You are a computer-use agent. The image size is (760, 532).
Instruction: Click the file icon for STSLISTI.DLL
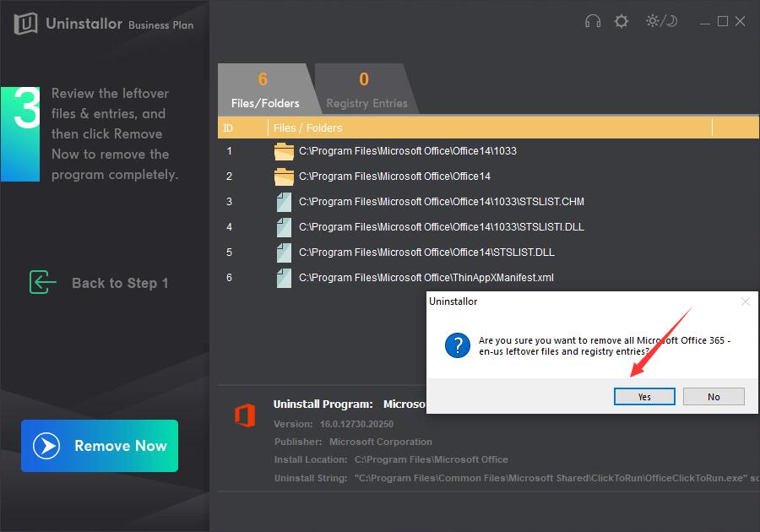tap(284, 227)
